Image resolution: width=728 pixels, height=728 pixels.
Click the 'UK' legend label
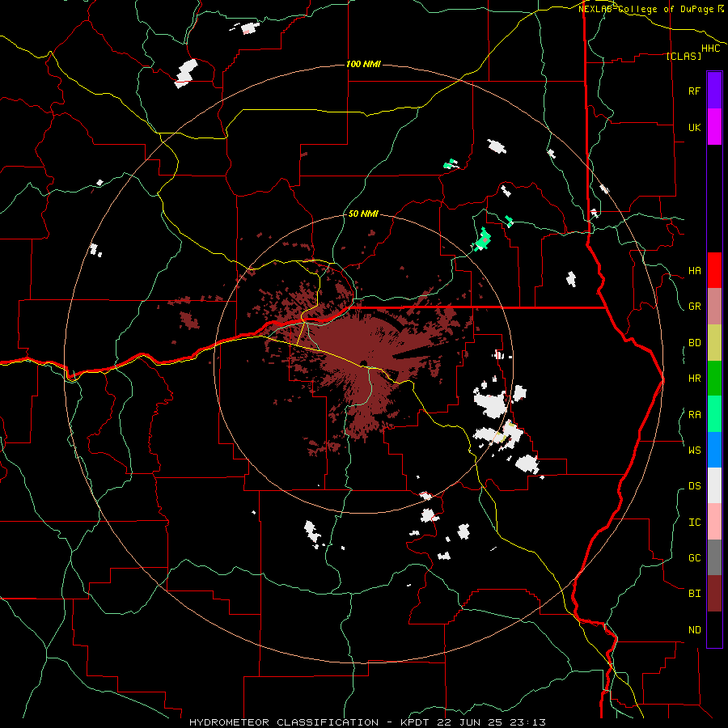coord(694,128)
